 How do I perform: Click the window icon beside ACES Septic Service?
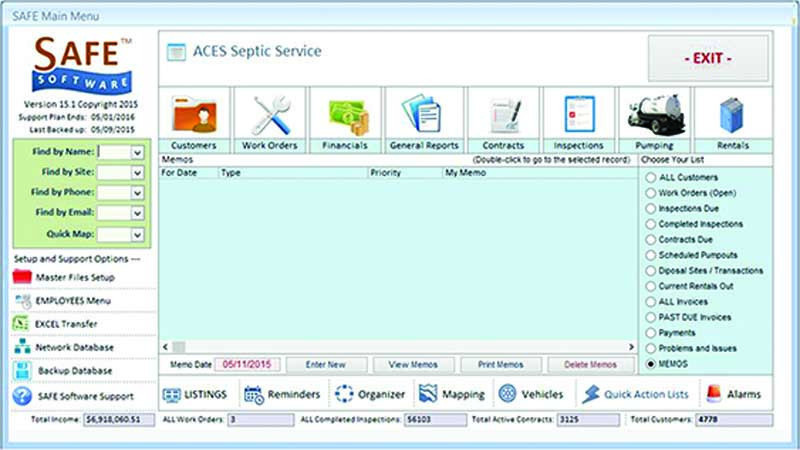click(x=177, y=52)
